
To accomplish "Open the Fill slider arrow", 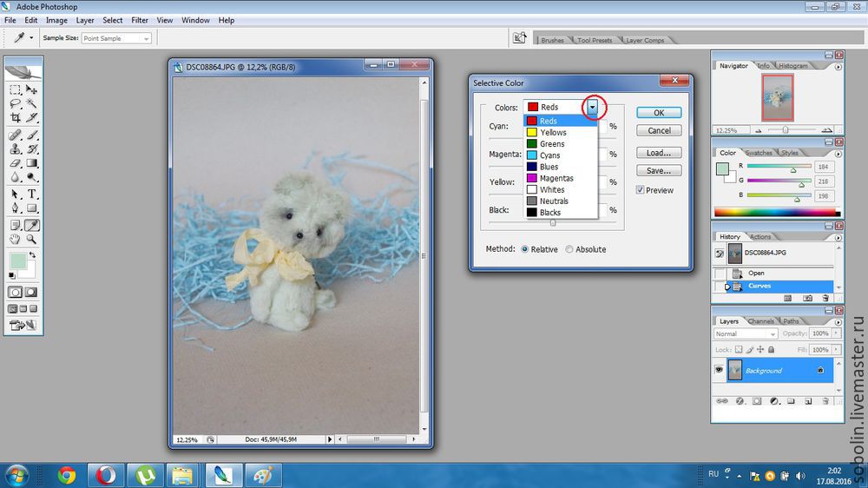I will click(836, 350).
